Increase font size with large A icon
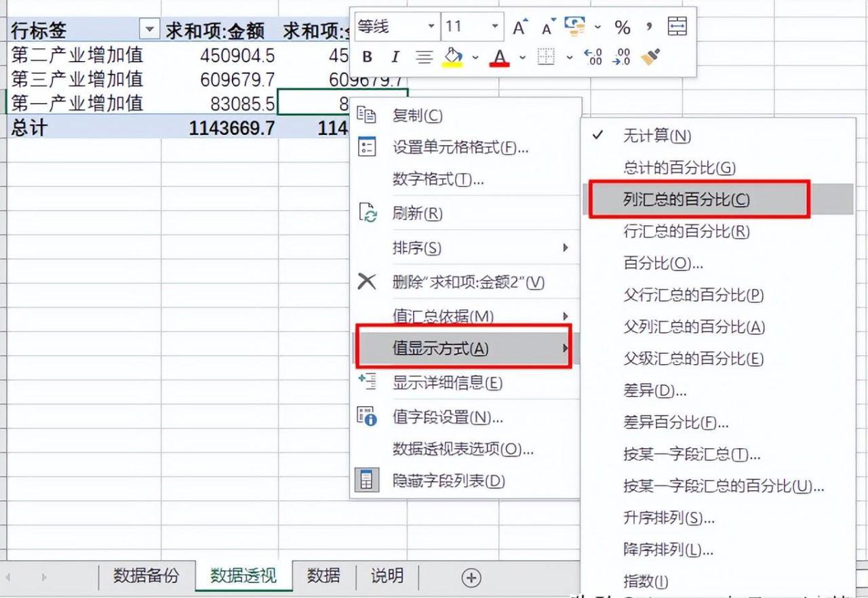The width and height of the screenshot is (868, 598). coord(520,27)
